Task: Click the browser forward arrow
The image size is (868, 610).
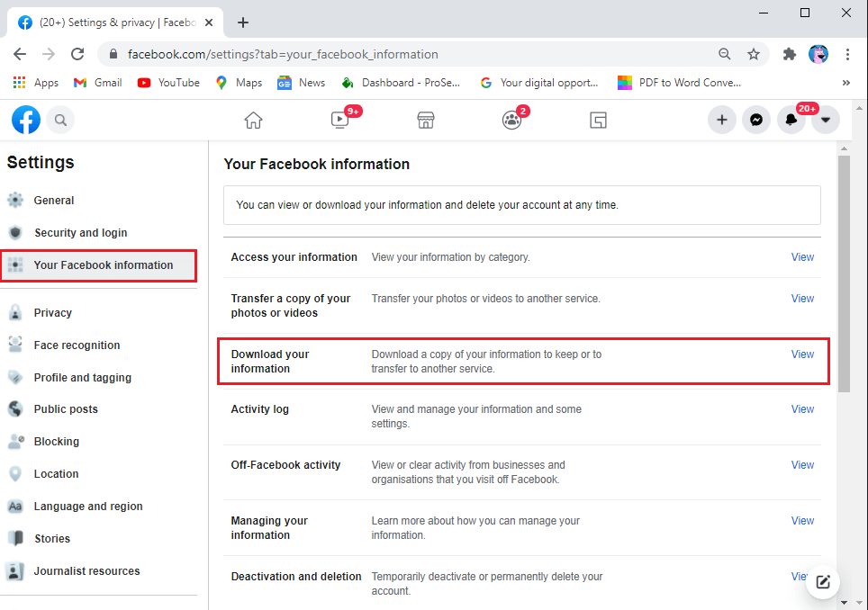Action: point(49,54)
